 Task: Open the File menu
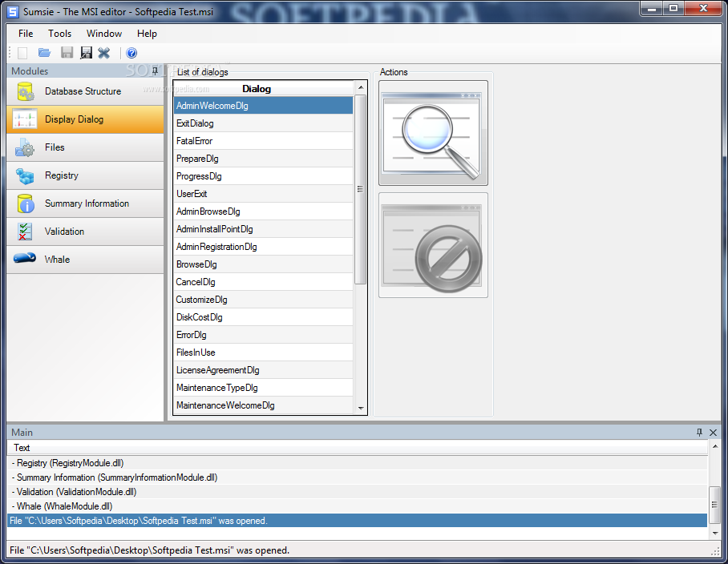pyautogui.click(x=26, y=34)
